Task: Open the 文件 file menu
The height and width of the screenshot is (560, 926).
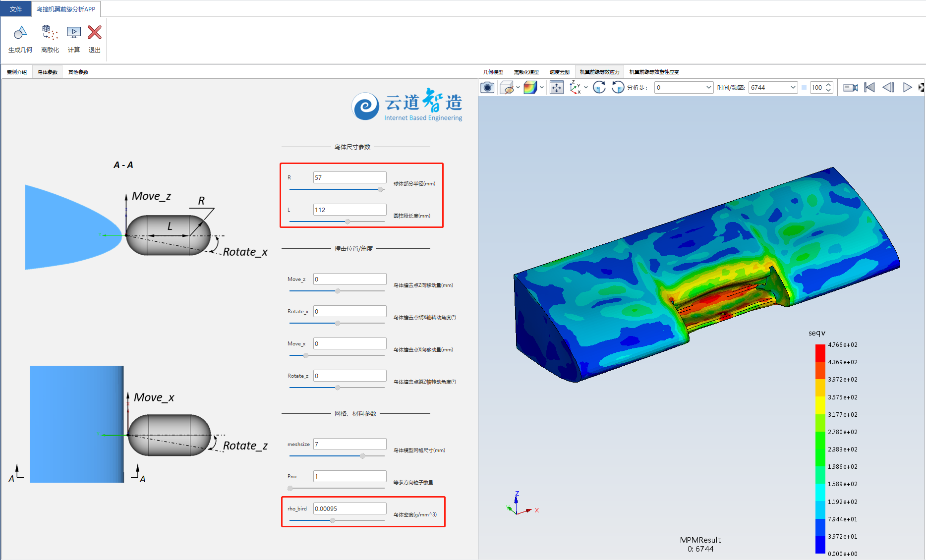Action: [x=16, y=9]
